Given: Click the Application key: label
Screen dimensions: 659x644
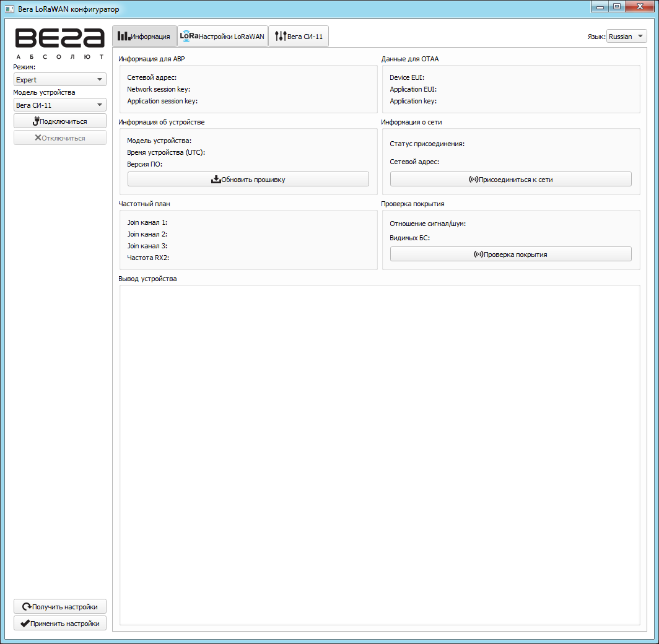Looking at the screenshot, I should coord(413,101).
